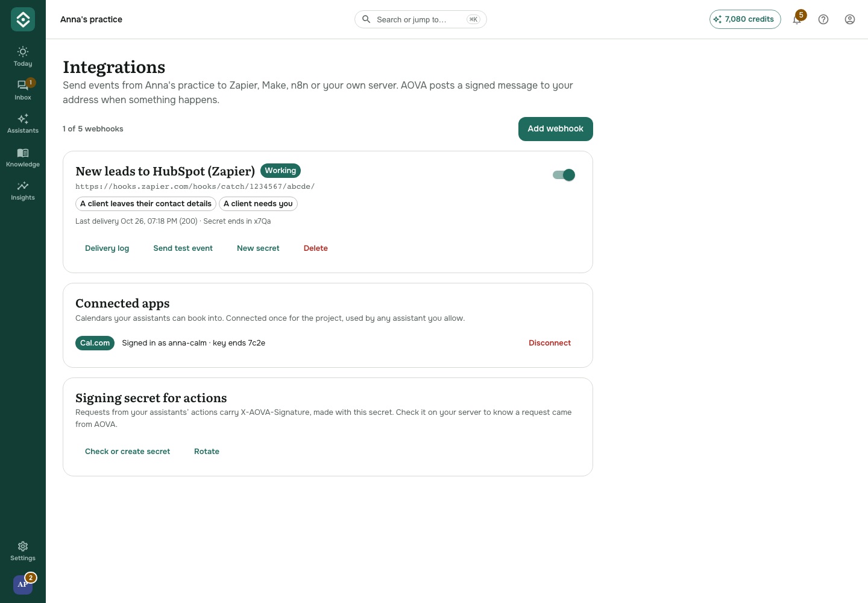Click the 'Connected apps' heading
Image resolution: width=868 pixels, height=603 pixels.
(x=122, y=303)
